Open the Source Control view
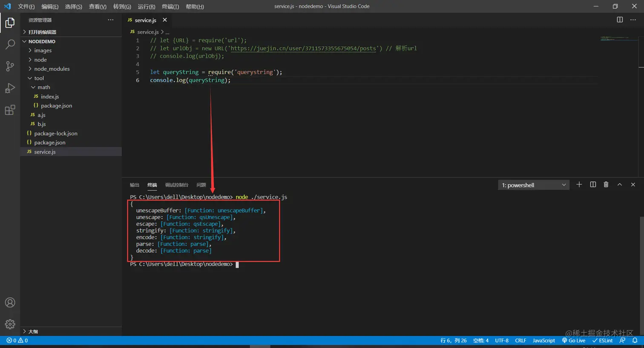The width and height of the screenshot is (644, 348). 10,66
